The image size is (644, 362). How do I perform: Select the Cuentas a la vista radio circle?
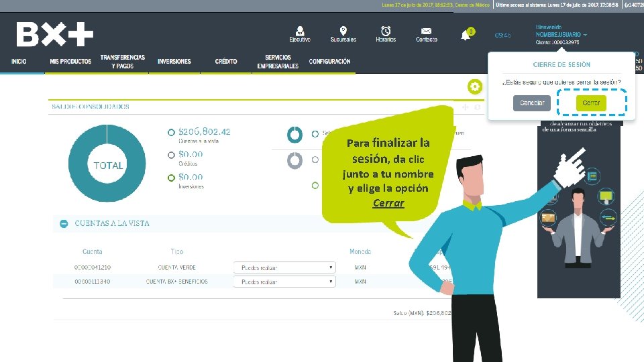click(x=171, y=132)
